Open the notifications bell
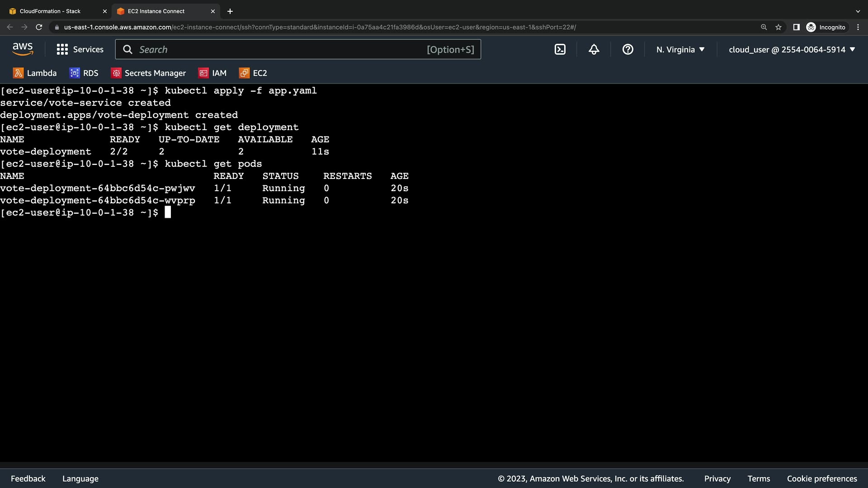The image size is (868, 488). pos(594,50)
